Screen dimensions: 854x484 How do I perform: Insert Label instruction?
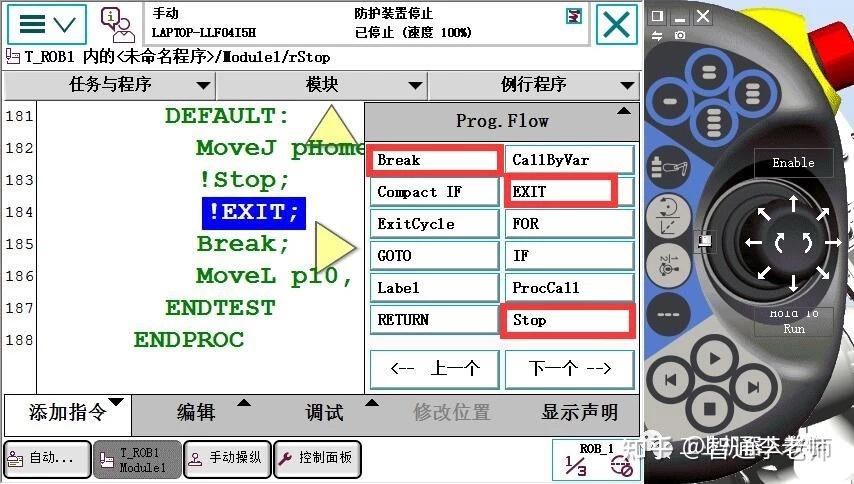[x=434, y=287]
